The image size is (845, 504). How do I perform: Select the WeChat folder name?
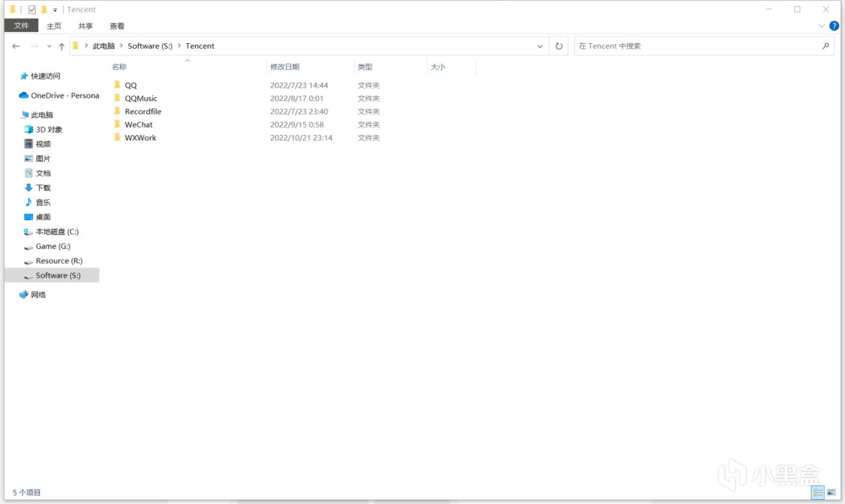click(139, 125)
